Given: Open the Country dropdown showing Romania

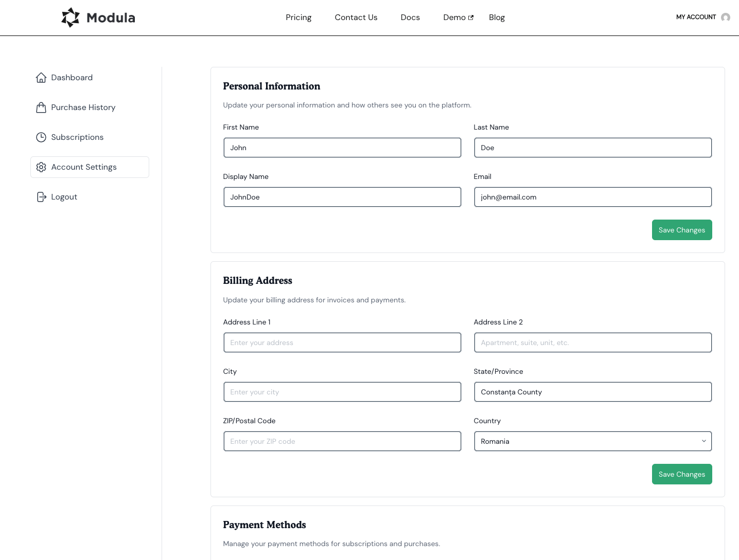Looking at the screenshot, I should (592, 441).
